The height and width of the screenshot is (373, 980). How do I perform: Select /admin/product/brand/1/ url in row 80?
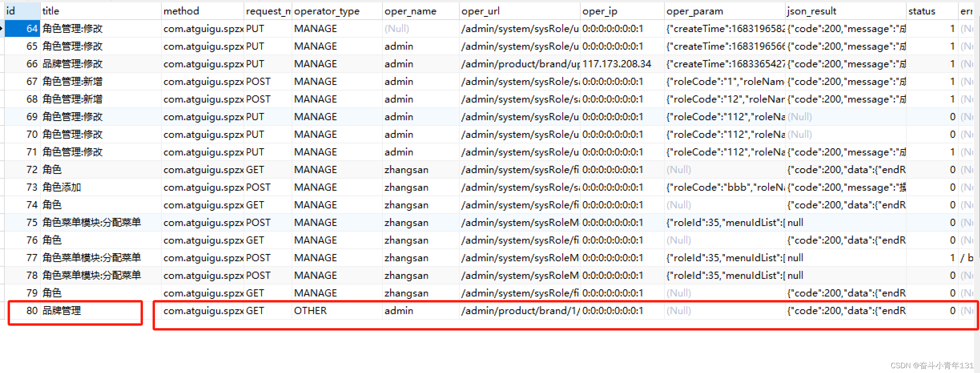[x=519, y=311]
